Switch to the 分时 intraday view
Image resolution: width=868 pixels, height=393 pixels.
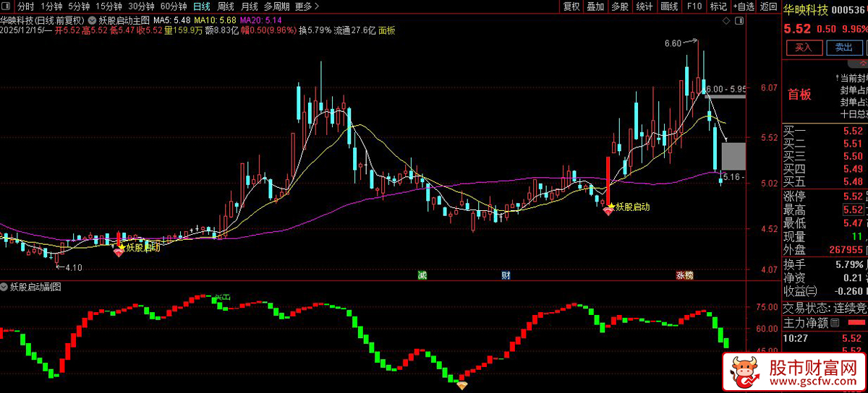coord(26,7)
